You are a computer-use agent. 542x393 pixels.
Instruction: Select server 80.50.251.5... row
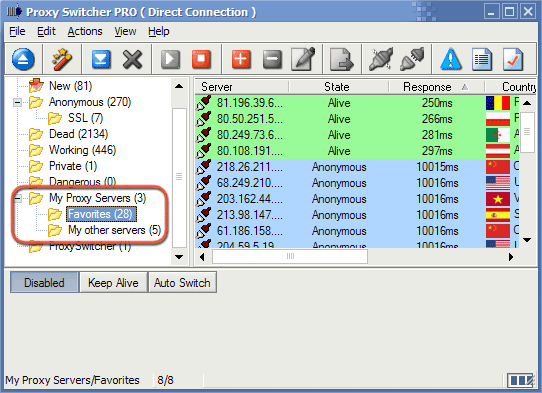click(357, 119)
